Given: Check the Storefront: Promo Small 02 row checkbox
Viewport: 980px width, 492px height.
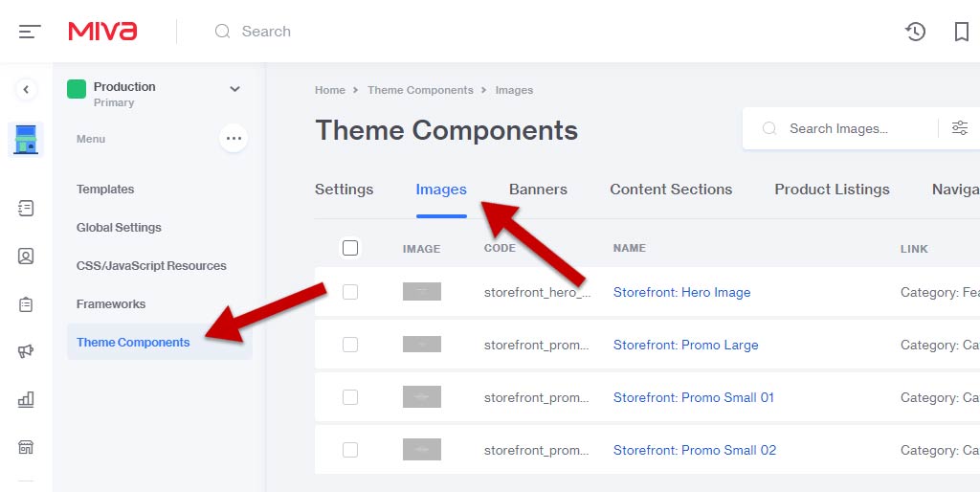Looking at the screenshot, I should (x=350, y=450).
